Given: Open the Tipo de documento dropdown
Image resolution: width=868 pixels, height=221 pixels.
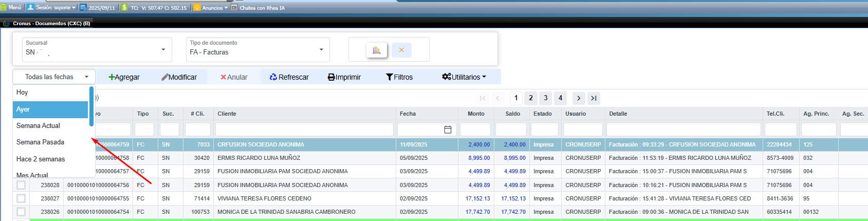Looking at the screenshot, I should point(321,50).
